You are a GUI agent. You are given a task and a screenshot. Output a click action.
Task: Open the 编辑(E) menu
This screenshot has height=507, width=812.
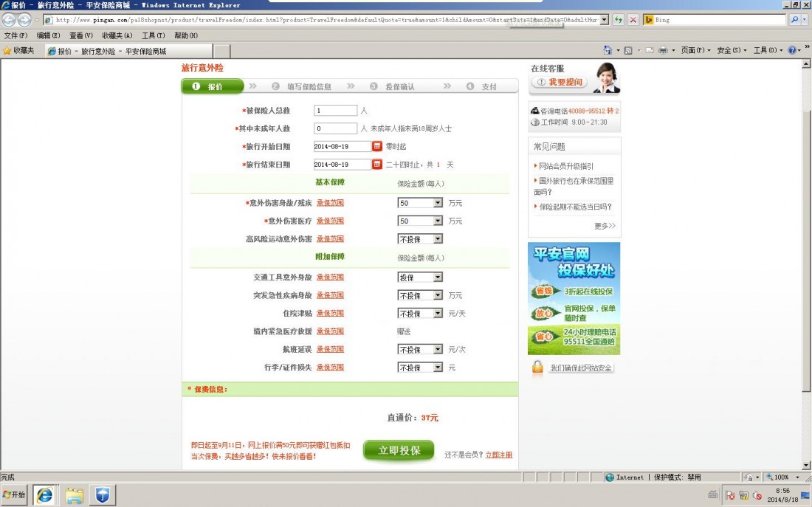pyautogui.click(x=48, y=35)
